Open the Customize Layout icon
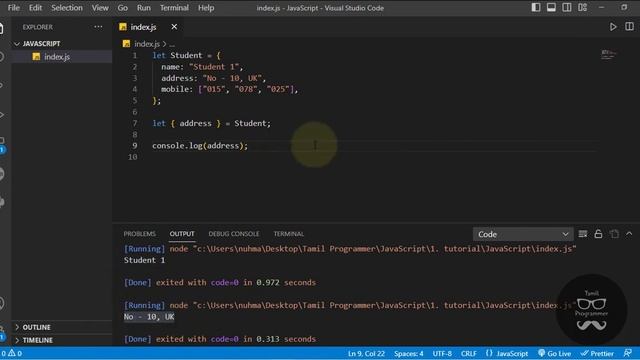Screen dimensions: 640x360 582,7
